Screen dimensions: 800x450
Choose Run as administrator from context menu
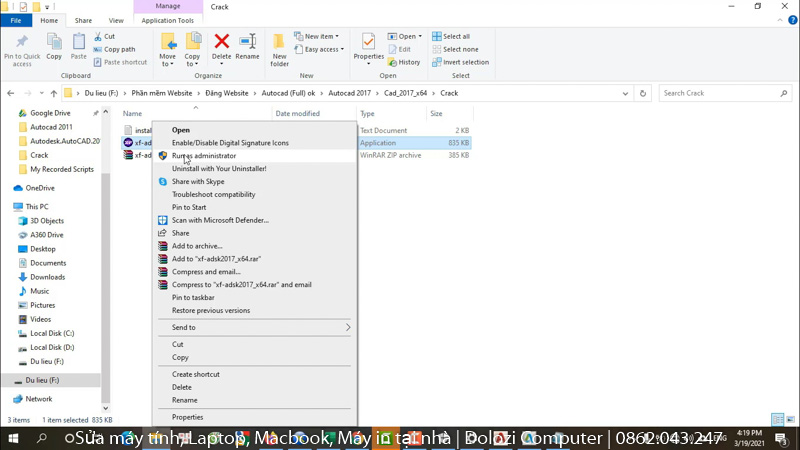(x=203, y=156)
